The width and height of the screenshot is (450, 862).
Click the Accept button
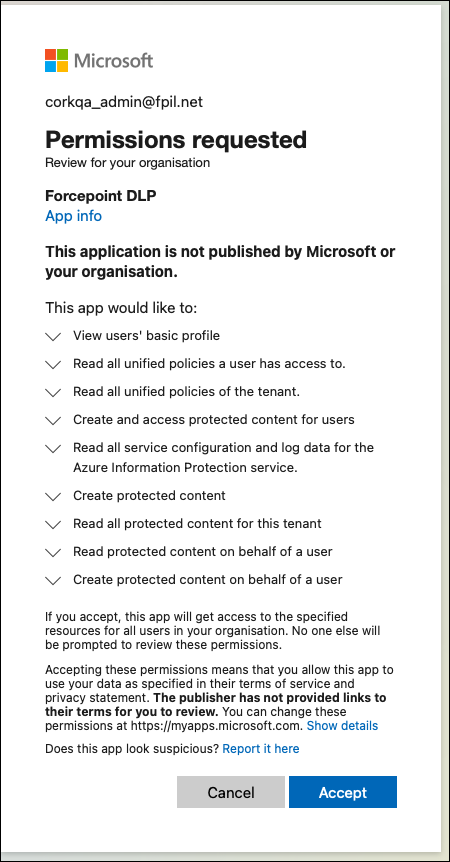(x=343, y=792)
